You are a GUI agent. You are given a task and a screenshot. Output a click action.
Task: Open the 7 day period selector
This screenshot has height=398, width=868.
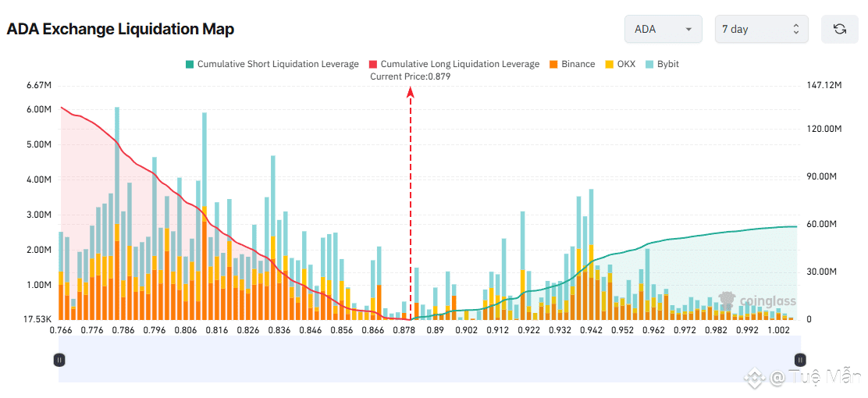click(x=762, y=30)
